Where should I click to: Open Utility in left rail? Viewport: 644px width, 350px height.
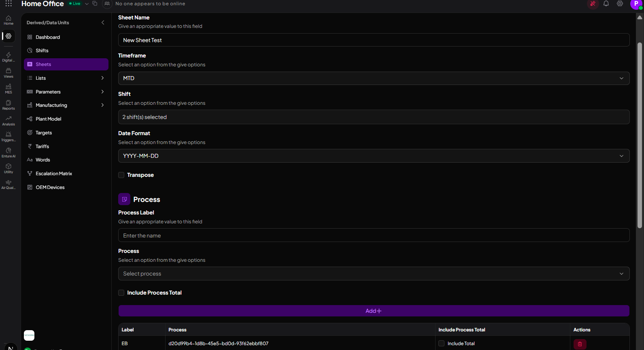click(9, 169)
